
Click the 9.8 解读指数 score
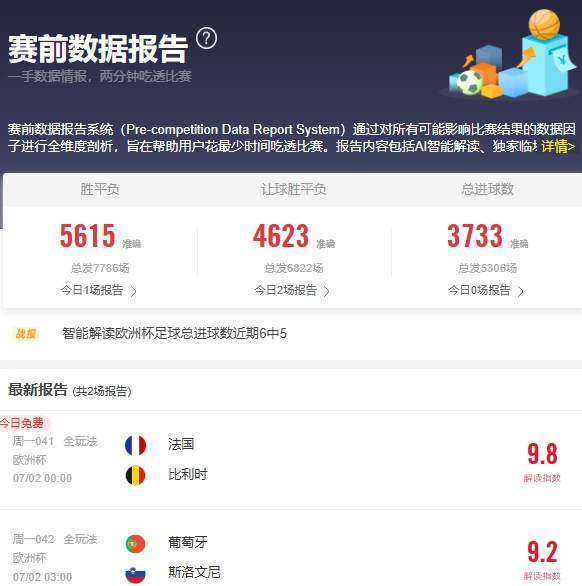click(x=542, y=461)
